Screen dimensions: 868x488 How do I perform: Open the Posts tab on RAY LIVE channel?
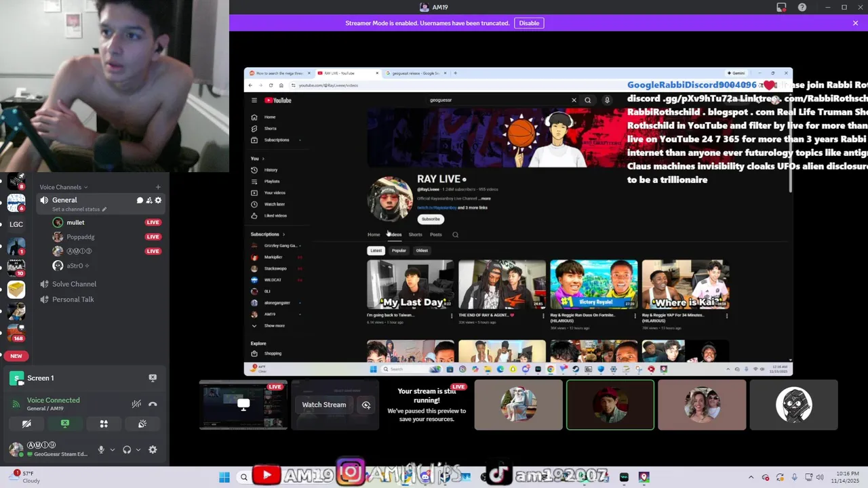click(x=435, y=235)
